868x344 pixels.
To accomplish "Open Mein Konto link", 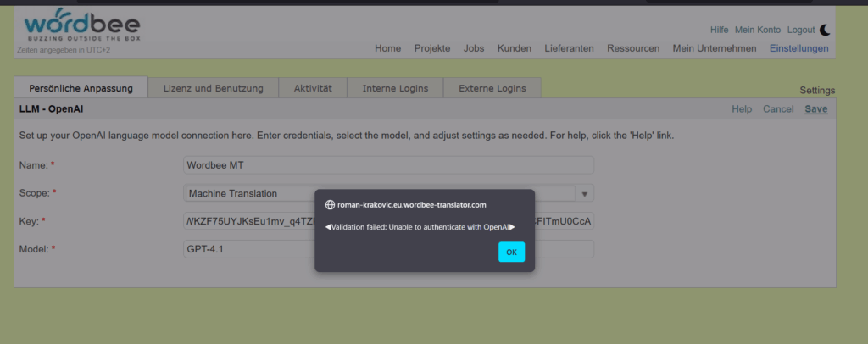I will pyautogui.click(x=757, y=30).
